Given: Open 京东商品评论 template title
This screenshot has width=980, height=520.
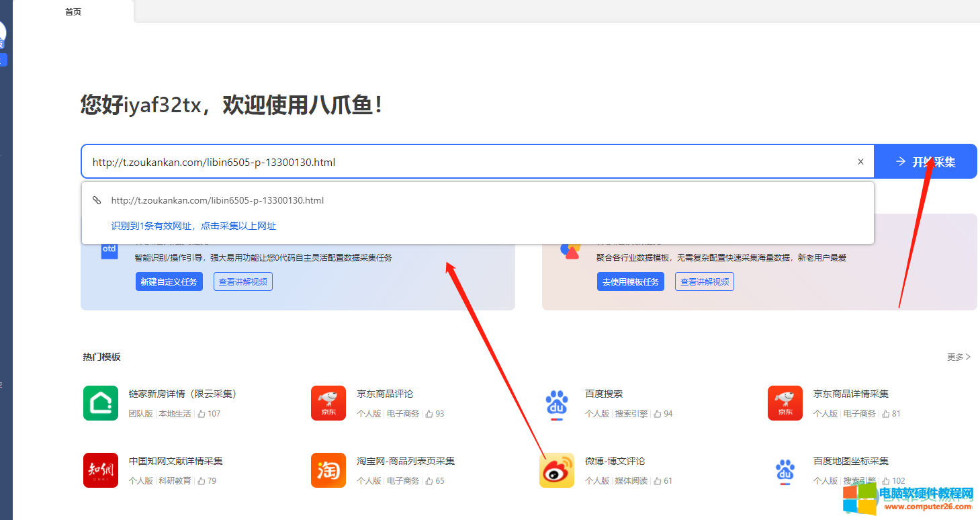Looking at the screenshot, I should coord(385,394).
